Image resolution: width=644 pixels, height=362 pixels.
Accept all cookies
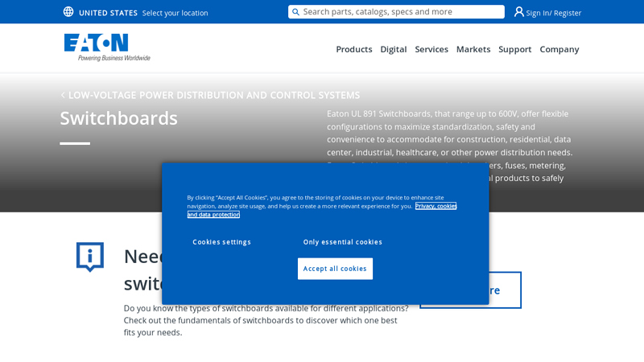coord(335,269)
